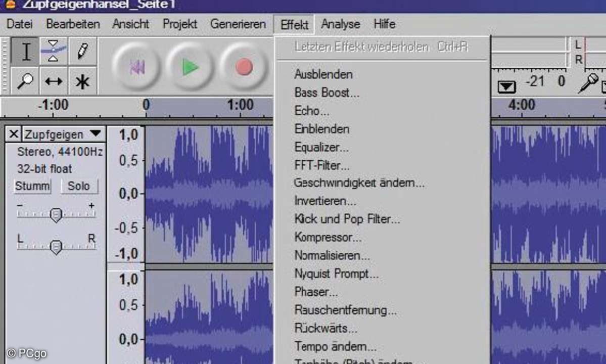This screenshot has height=364, width=606.
Task: Select the Draw pencil tool
Action: [82, 51]
